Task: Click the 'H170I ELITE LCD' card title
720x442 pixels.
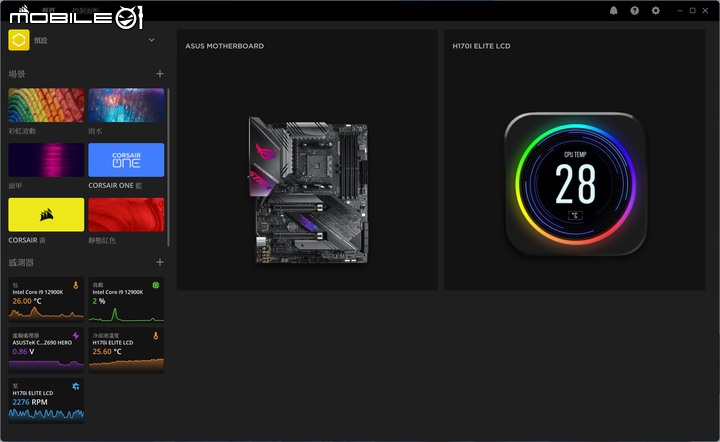Action: click(x=481, y=46)
